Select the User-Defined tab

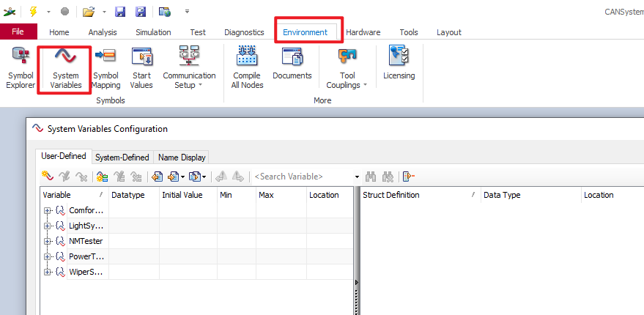click(64, 156)
